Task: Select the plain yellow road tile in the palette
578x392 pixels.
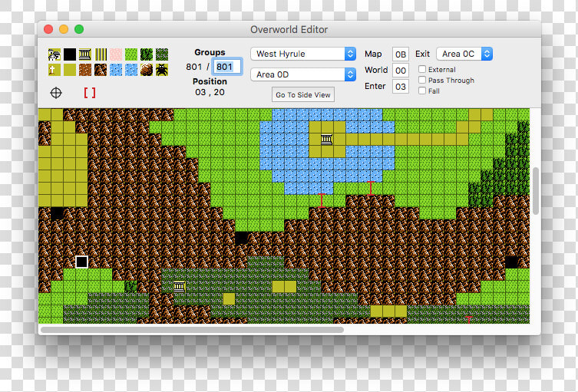Action: 70,70
